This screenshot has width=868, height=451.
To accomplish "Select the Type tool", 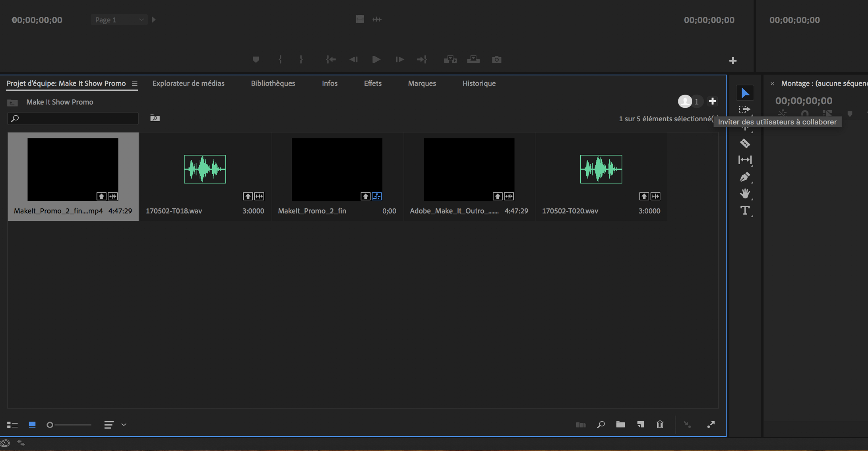I will [745, 210].
